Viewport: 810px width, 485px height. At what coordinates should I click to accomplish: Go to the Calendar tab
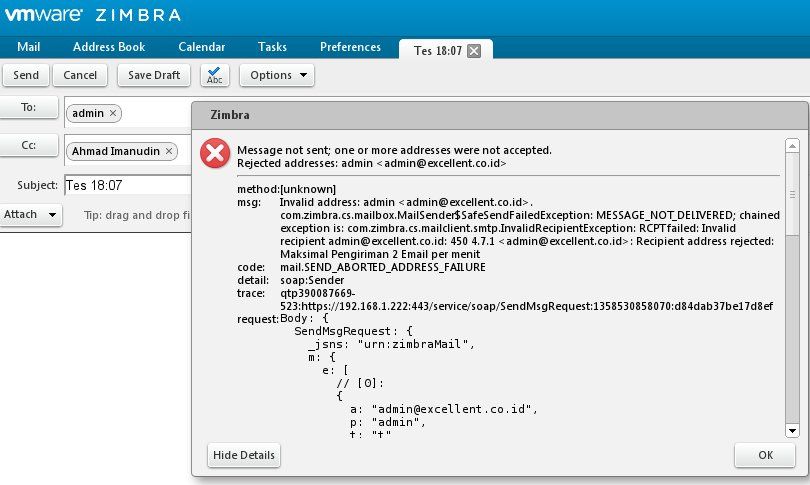201,47
